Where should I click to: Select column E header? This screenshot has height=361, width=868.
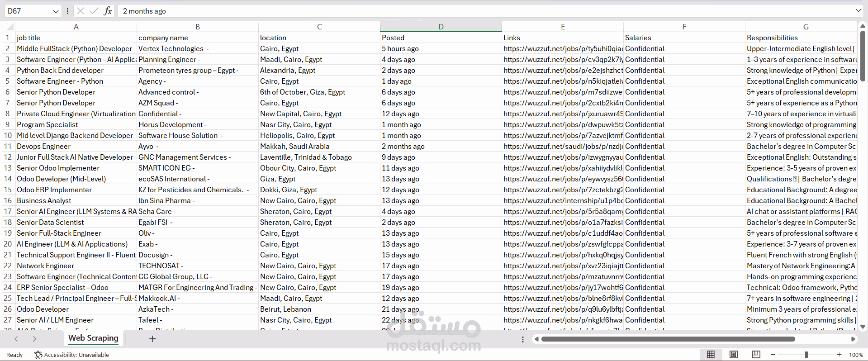click(563, 27)
